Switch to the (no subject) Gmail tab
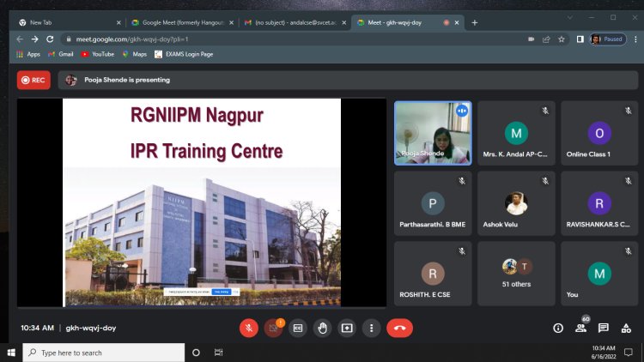This screenshot has height=362, width=644. click(295, 22)
